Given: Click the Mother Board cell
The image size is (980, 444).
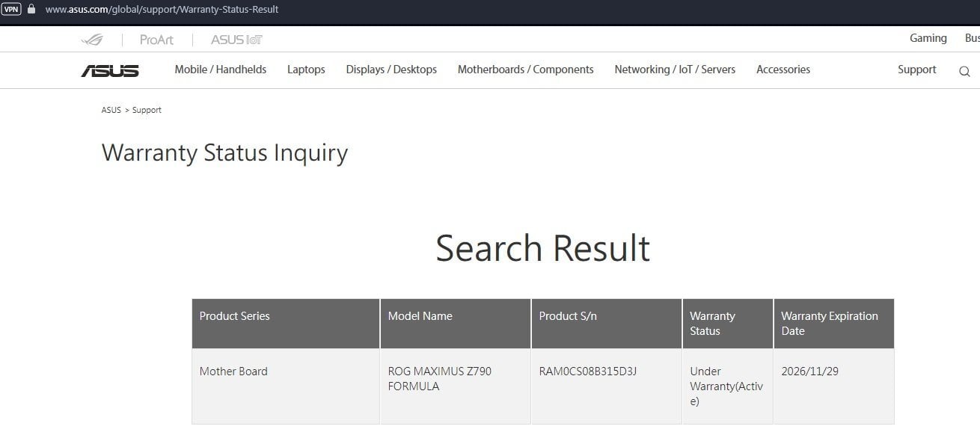Looking at the screenshot, I should coord(286,386).
